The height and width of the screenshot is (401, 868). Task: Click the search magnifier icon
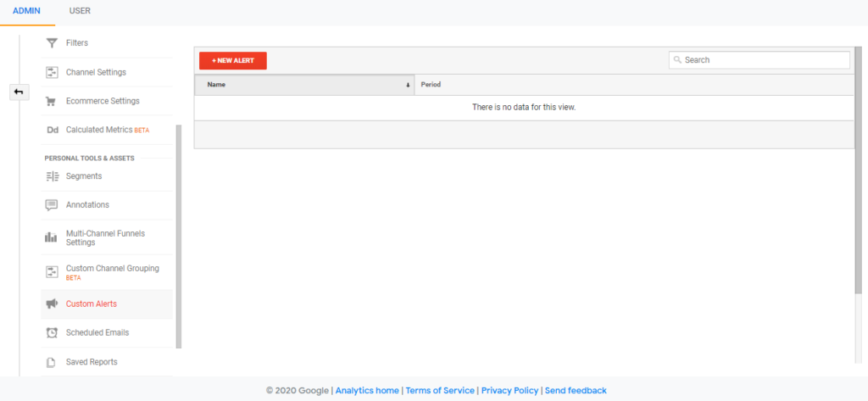click(x=677, y=60)
